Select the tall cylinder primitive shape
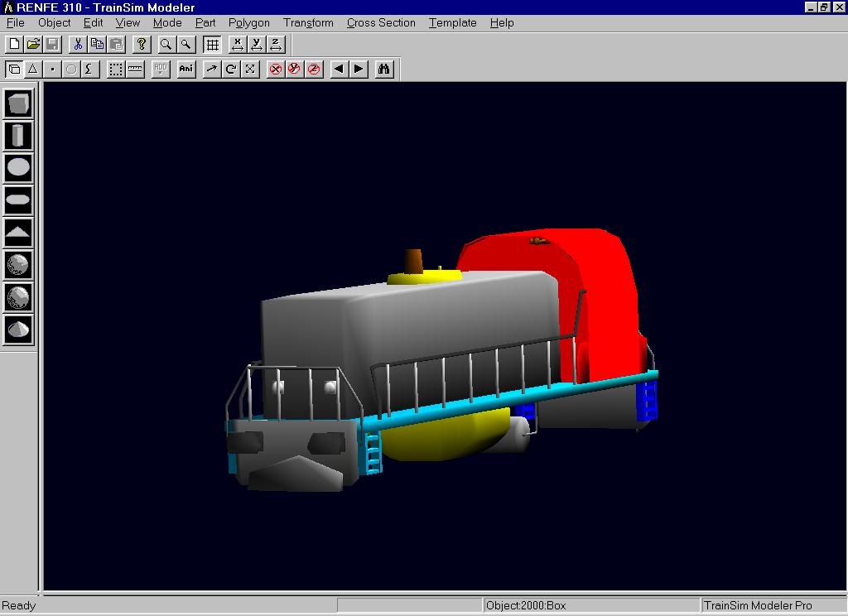The width and height of the screenshot is (848, 616). point(18,136)
